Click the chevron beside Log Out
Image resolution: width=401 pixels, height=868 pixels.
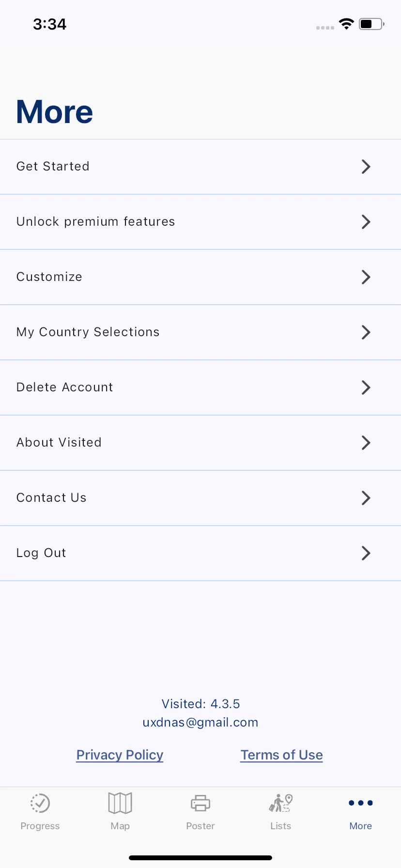tap(366, 553)
